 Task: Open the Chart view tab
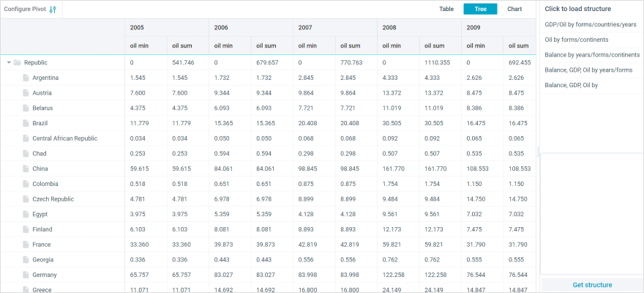[514, 10]
